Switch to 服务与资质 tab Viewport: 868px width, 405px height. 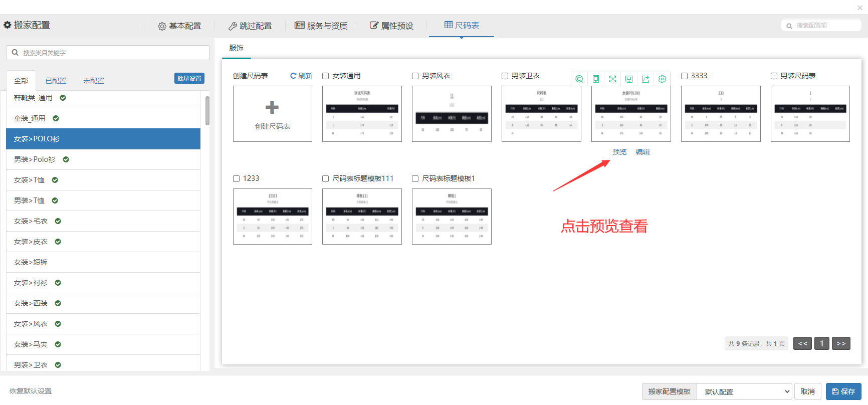[321, 26]
